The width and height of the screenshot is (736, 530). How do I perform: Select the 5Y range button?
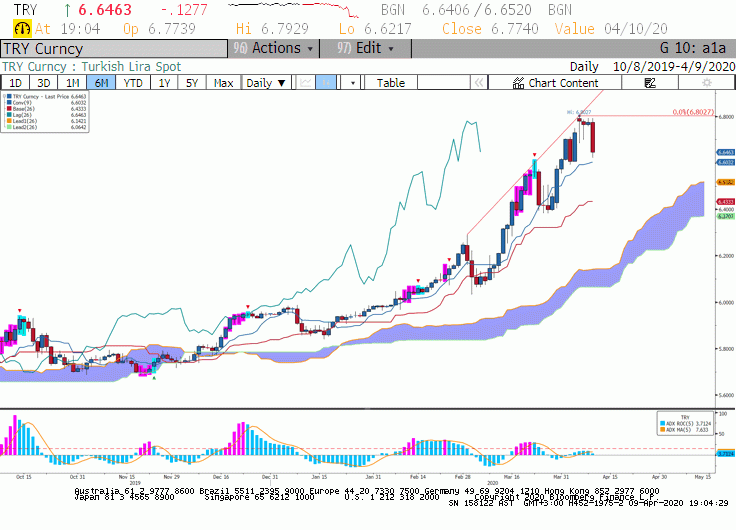(x=192, y=83)
